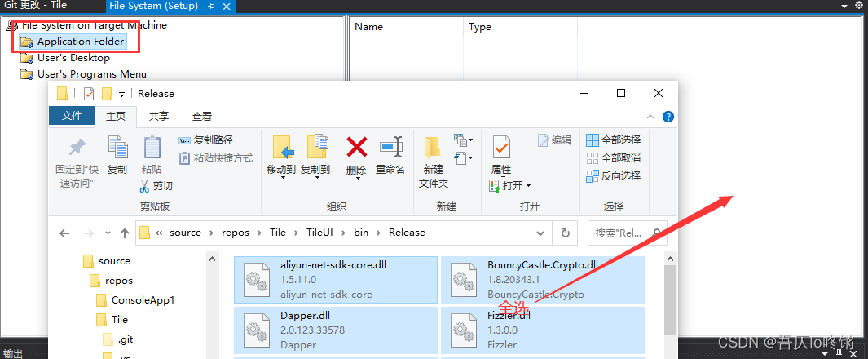This screenshot has height=359, width=868.
Task: Click the Type column header
Action: pyautogui.click(x=480, y=27)
